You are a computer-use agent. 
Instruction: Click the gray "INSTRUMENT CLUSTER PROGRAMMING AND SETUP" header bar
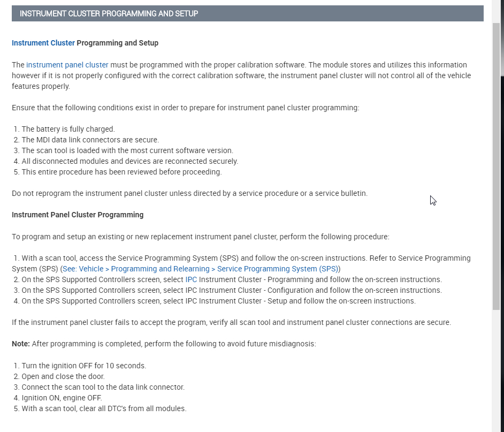[247, 13]
